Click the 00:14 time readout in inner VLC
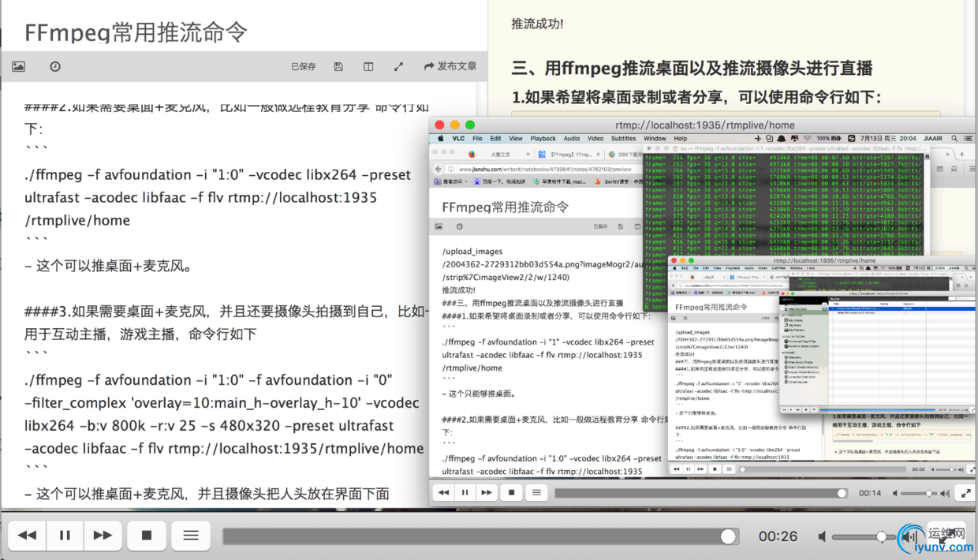This screenshot has height=560, width=978. [870, 493]
